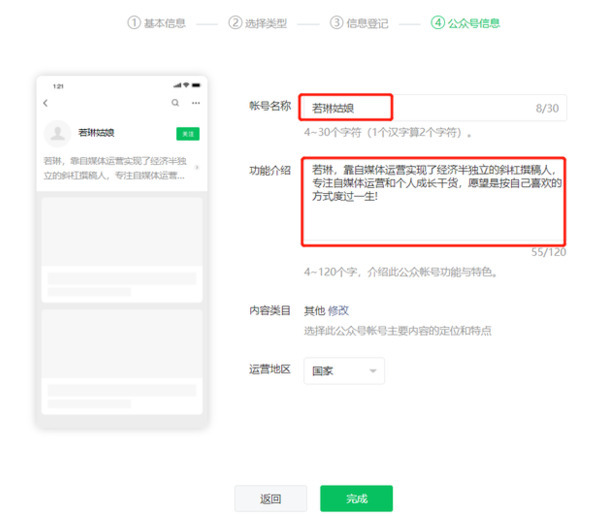The image size is (612, 518).
Task: Click the 帐号名称 input field
Action: 420,107
